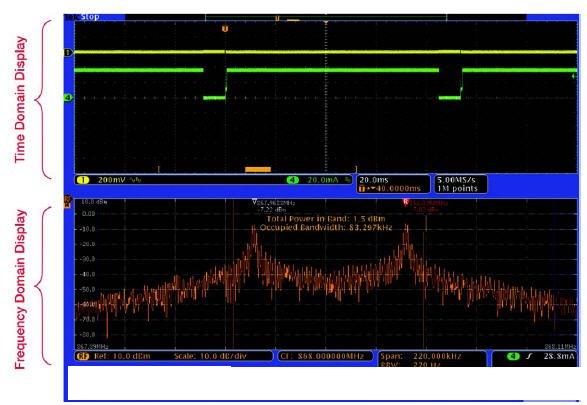Open the 5.00MS/s 1M points acquisition readout
The width and height of the screenshot is (587, 405).
click(461, 184)
